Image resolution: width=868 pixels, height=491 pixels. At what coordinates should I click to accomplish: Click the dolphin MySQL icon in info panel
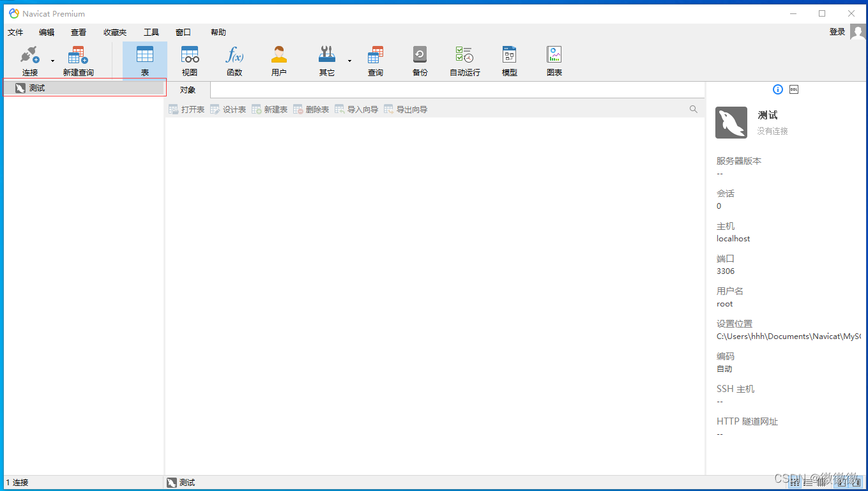tap(731, 123)
